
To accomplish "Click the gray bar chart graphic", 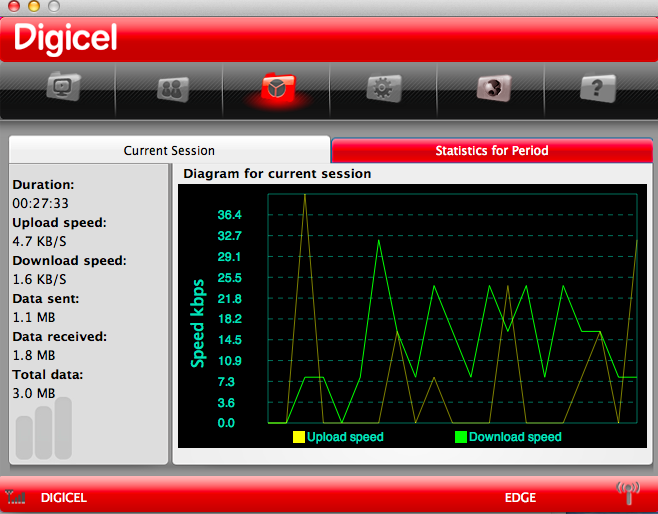I will tap(44, 428).
